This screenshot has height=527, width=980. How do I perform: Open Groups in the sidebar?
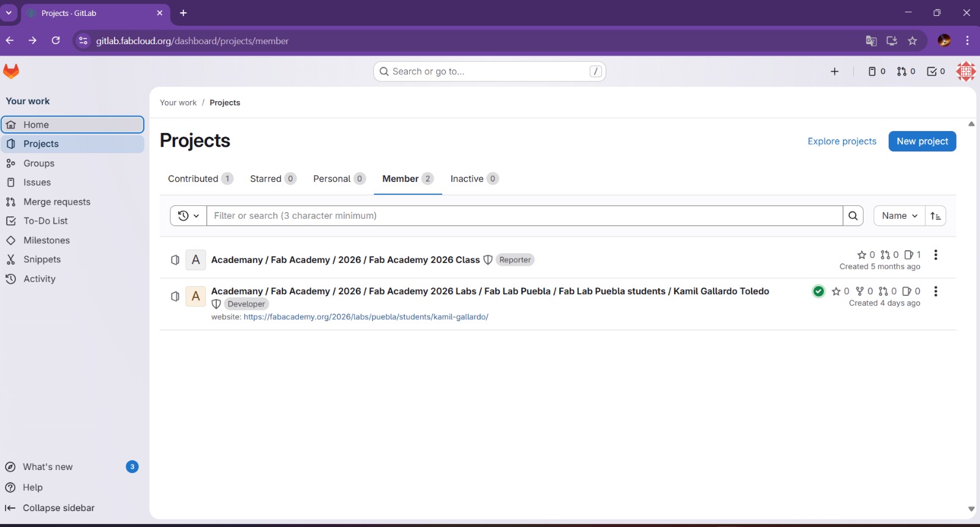point(72,163)
